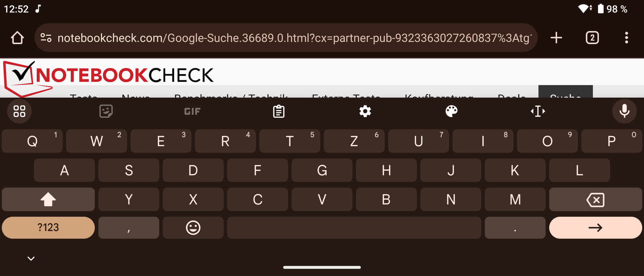Open the keyboard sticker panel
Viewport: 644px width, 276px height.
pyautogui.click(x=106, y=111)
